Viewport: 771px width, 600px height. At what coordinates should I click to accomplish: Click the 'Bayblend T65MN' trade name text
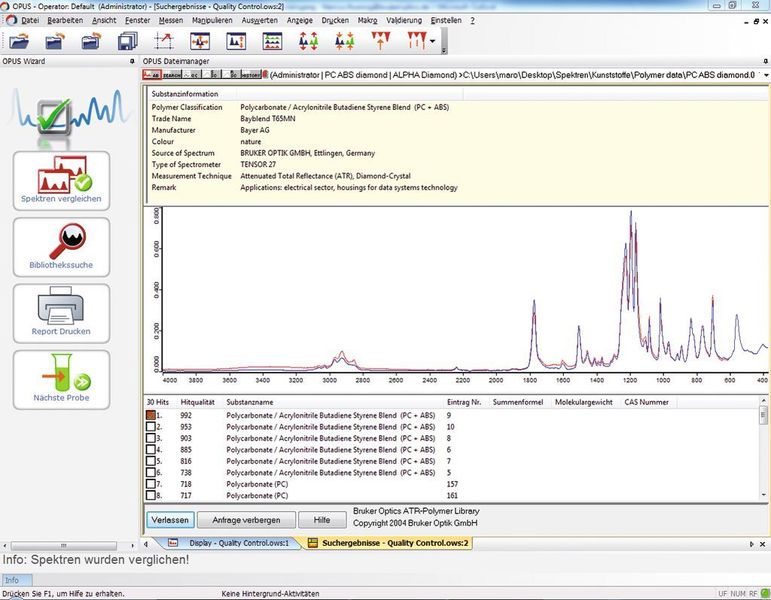(x=268, y=119)
